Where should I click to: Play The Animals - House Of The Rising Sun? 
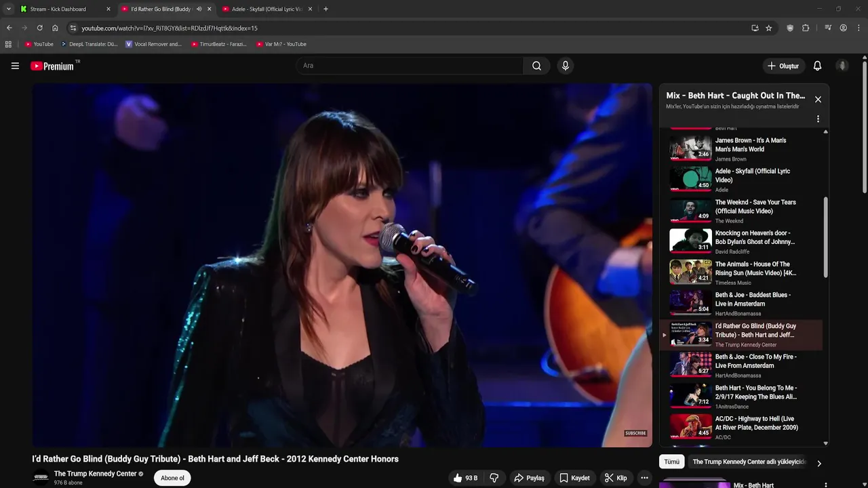[741, 272]
